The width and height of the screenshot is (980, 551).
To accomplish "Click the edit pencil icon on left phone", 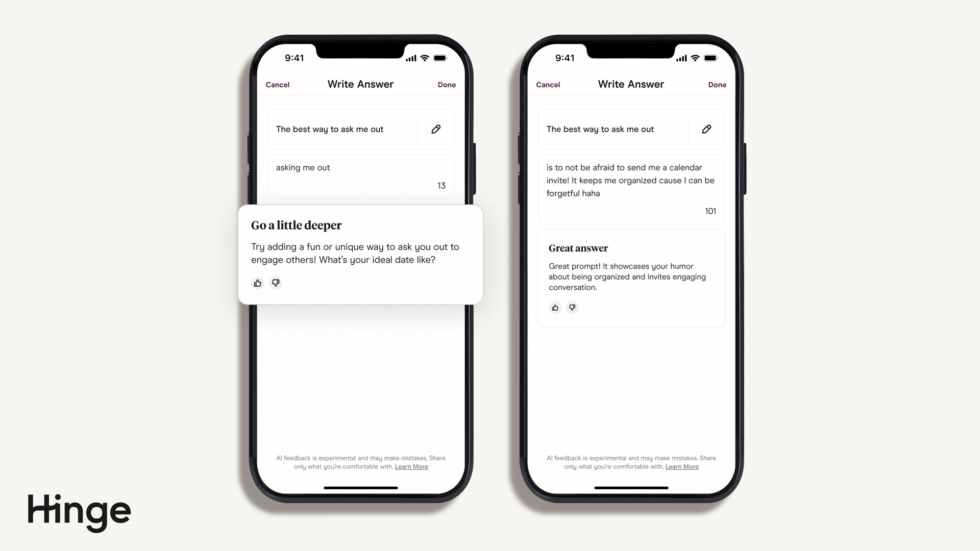I will (x=436, y=129).
